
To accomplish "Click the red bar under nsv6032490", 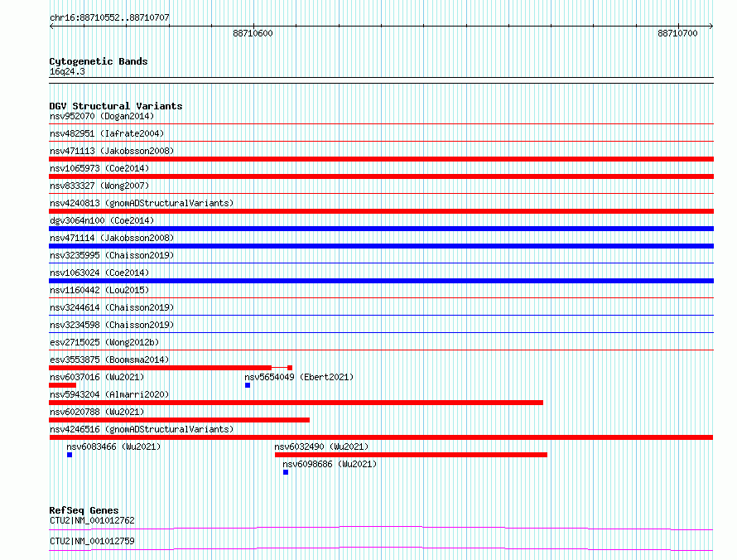I will tap(411, 455).
